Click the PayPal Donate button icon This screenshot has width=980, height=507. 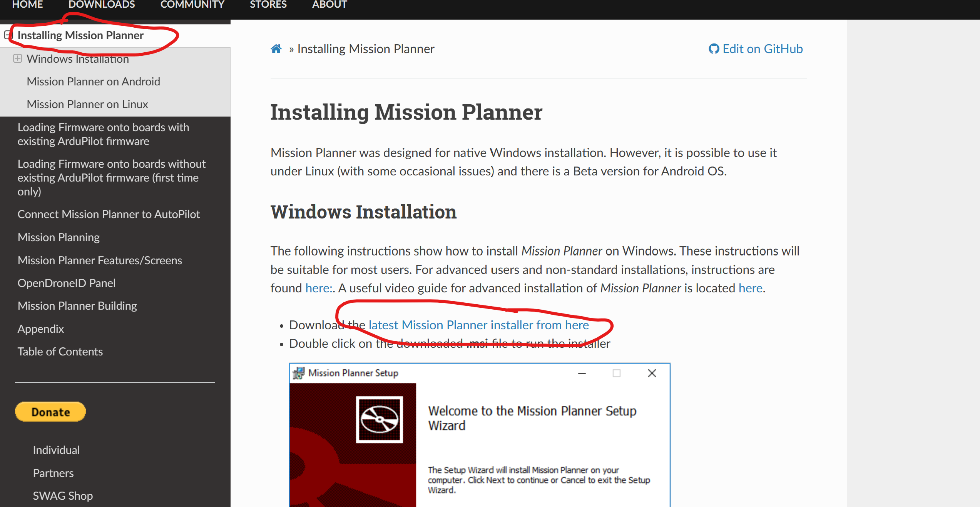click(51, 411)
